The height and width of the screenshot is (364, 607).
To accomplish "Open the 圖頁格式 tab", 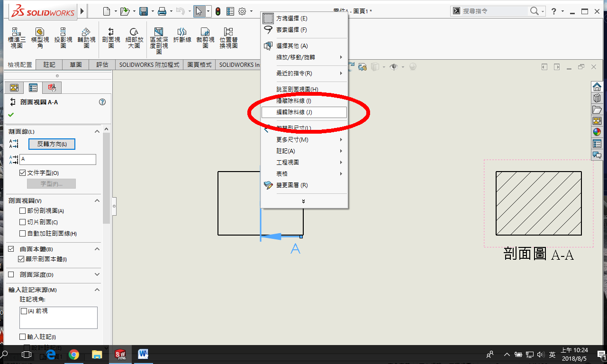I will pyautogui.click(x=199, y=65).
